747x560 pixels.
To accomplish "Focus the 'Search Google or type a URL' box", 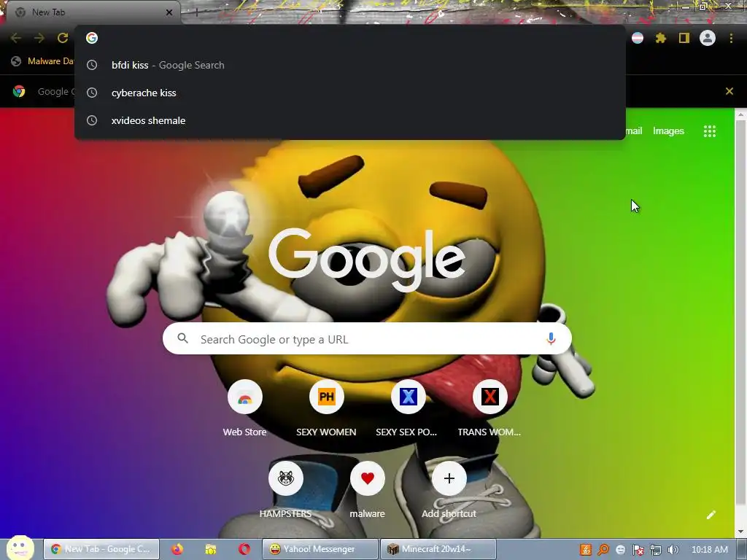I will point(367,338).
